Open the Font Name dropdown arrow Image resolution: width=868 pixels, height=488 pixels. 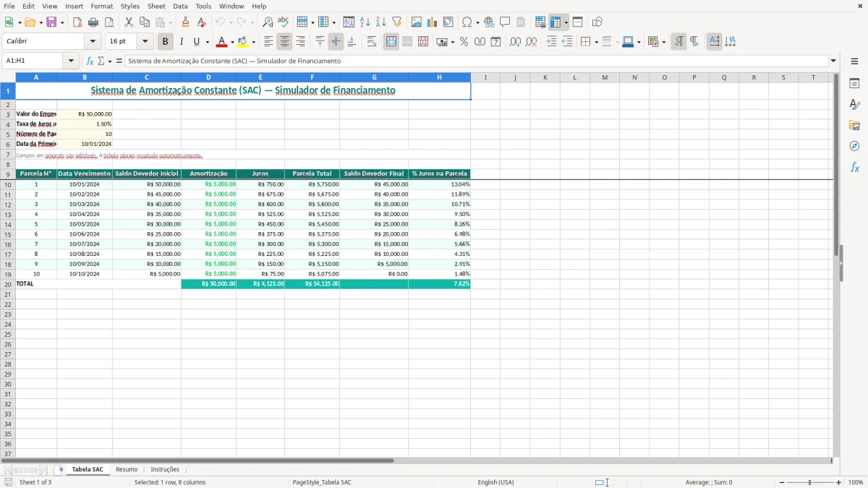pos(93,42)
